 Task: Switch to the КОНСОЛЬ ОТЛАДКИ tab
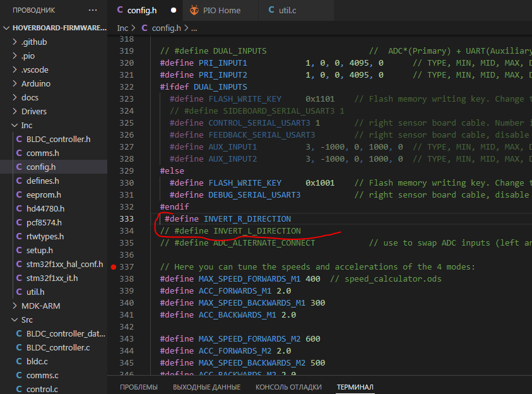click(288, 387)
